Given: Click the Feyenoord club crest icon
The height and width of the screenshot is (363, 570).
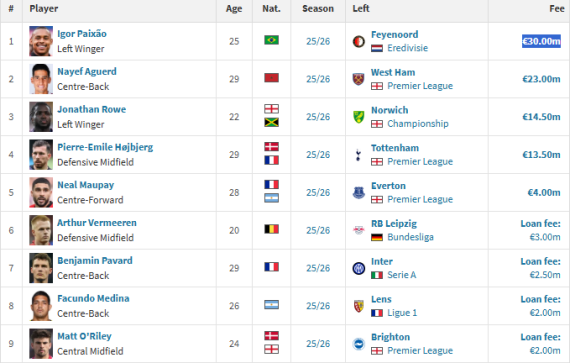Looking at the screenshot, I should coord(358,41).
